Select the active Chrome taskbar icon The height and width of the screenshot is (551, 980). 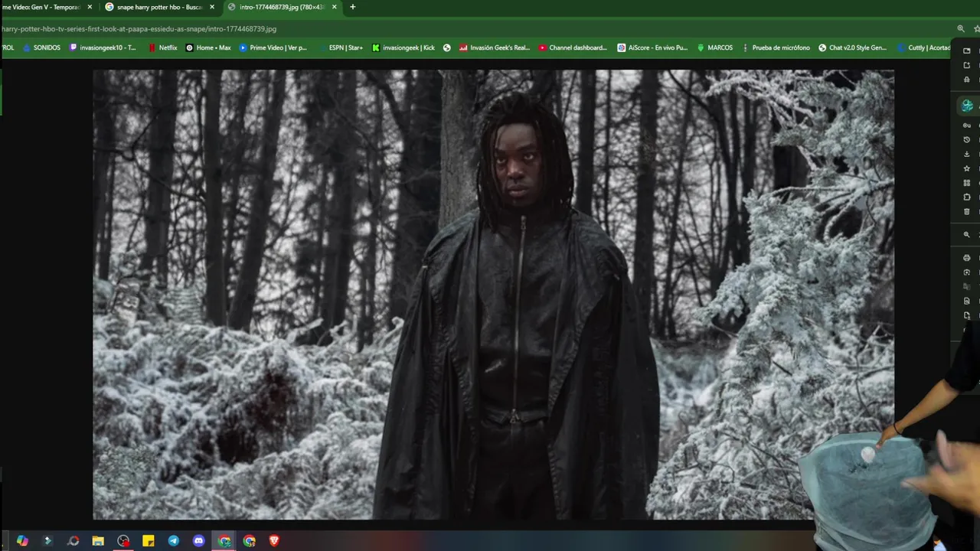click(x=224, y=541)
